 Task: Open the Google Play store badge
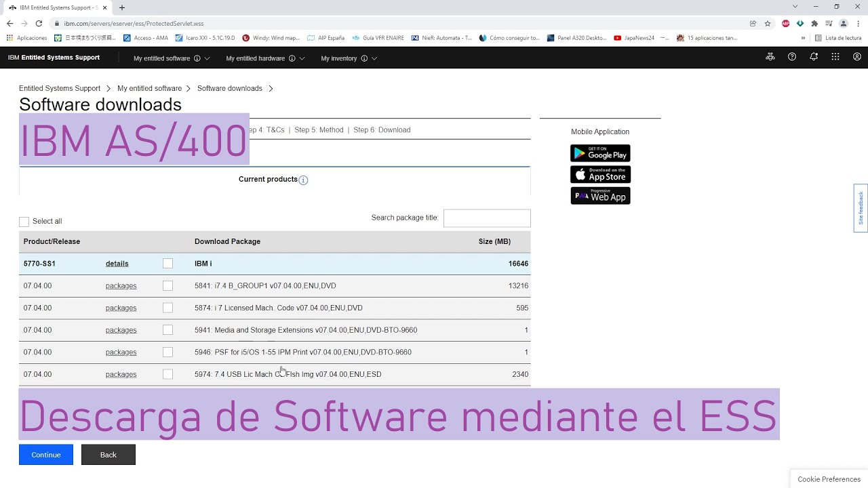click(600, 153)
